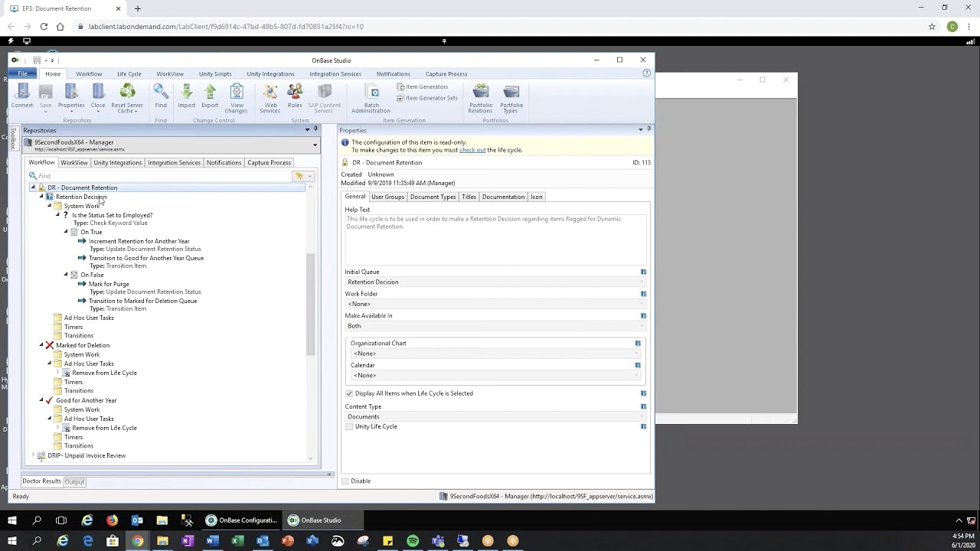Image resolution: width=980 pixels, height=551 pixels.
Task: Switch to the Unity Scripts ribbon tab
Action: [x=215, y=74]
